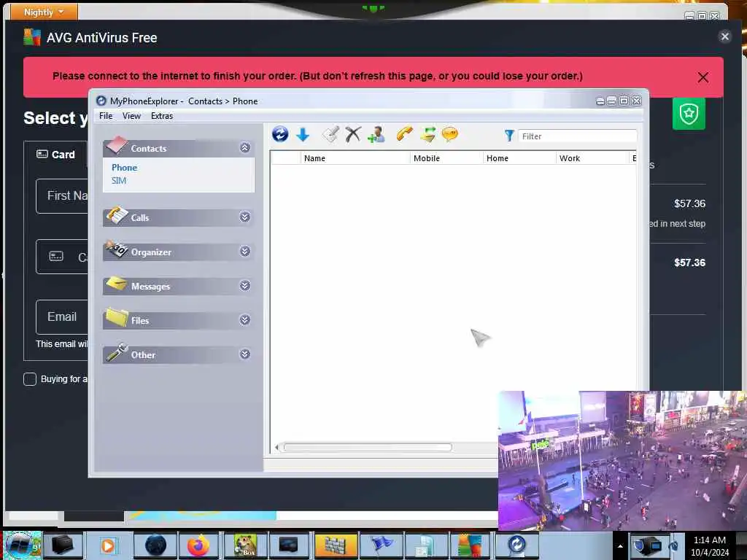
Task: Open the AVG colorful taskbar icon
Action: click(471, 545)
